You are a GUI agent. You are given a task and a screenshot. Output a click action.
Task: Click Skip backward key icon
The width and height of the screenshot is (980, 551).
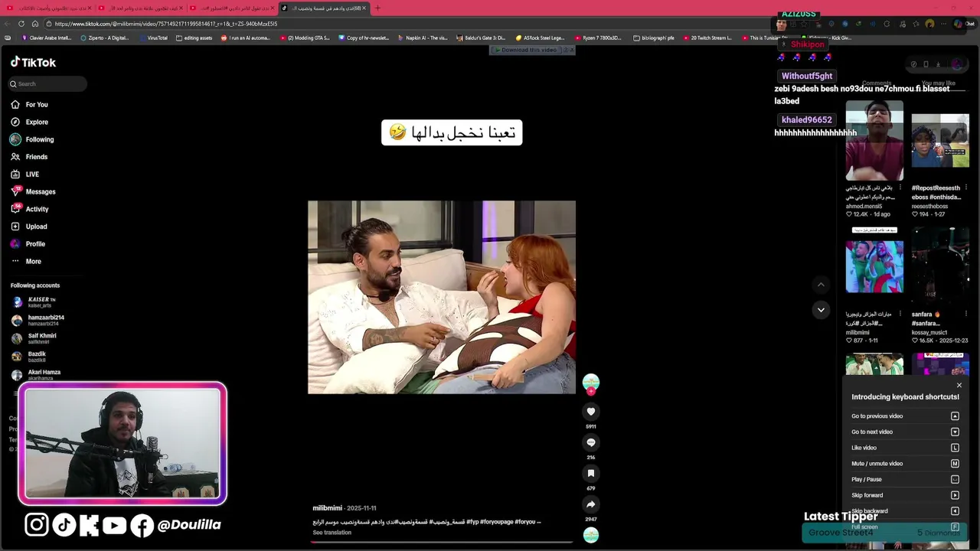click(x=955, y=511)
